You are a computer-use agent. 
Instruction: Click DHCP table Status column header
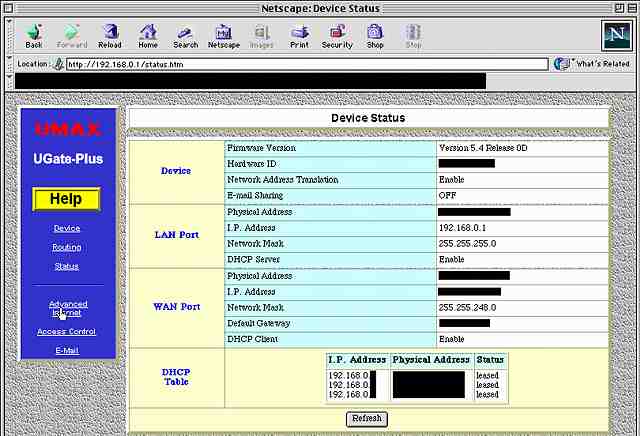[x=490, y=360]
